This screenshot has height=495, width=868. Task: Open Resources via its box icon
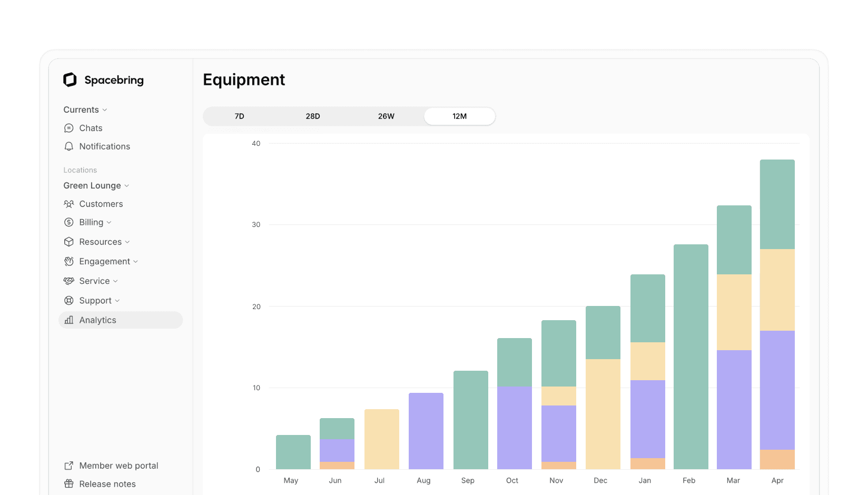pos(69,242)
